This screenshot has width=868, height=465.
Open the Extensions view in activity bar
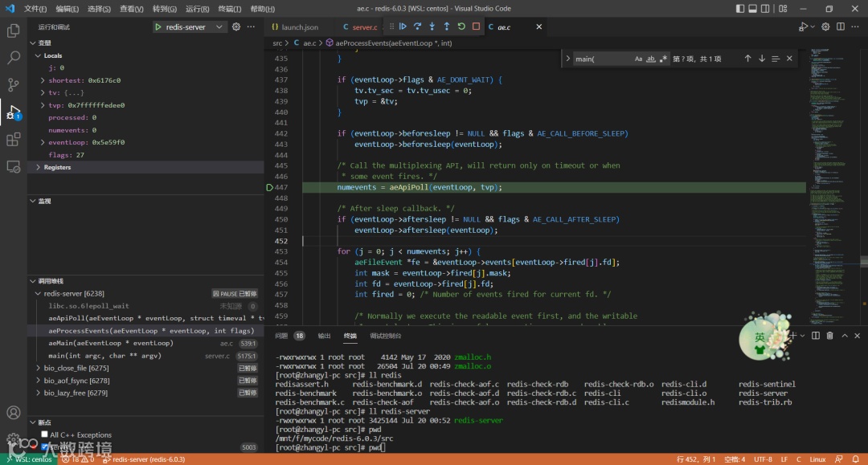click(13, 140)
